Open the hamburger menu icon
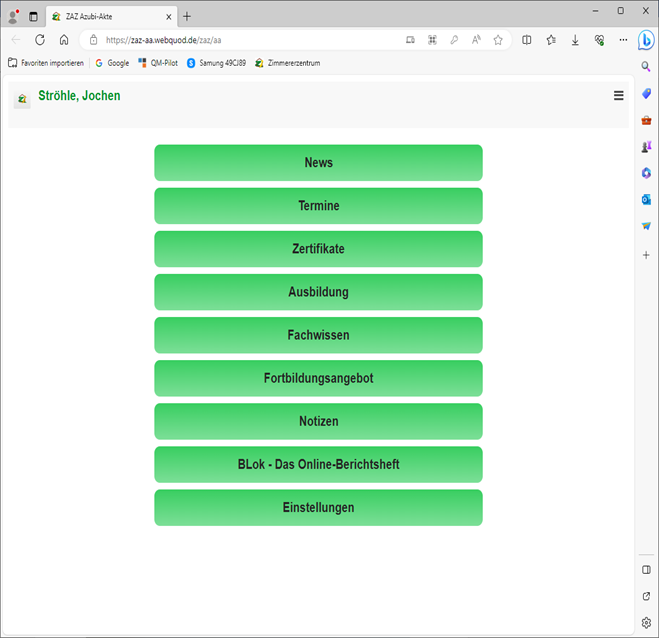Screen dimensions: 659x638 [618, 95]
